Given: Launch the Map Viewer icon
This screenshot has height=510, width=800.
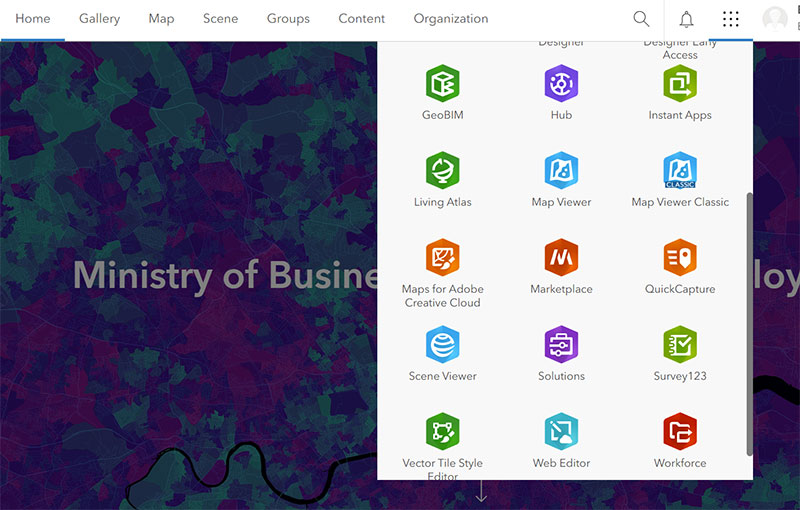Looking at the screenshot, I should point(561,170).
